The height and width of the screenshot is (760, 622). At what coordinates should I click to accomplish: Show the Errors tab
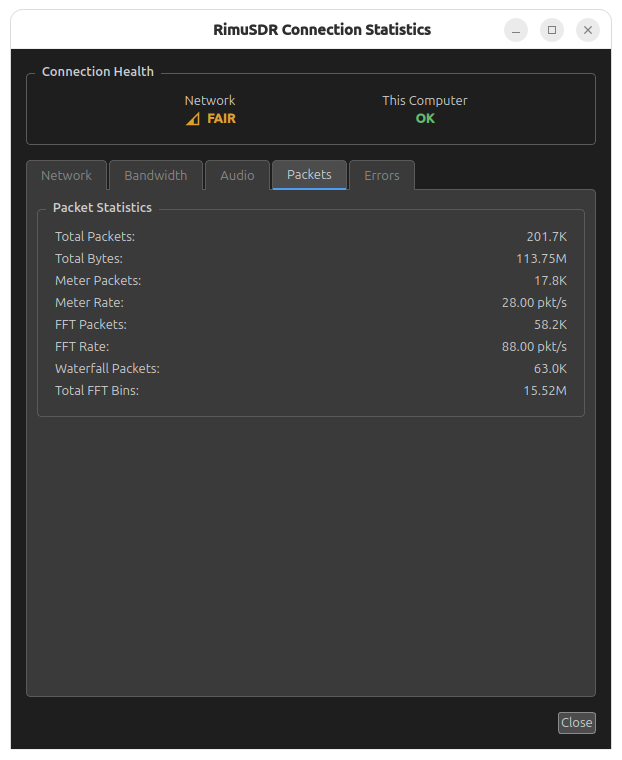click(x=382, y=175)
